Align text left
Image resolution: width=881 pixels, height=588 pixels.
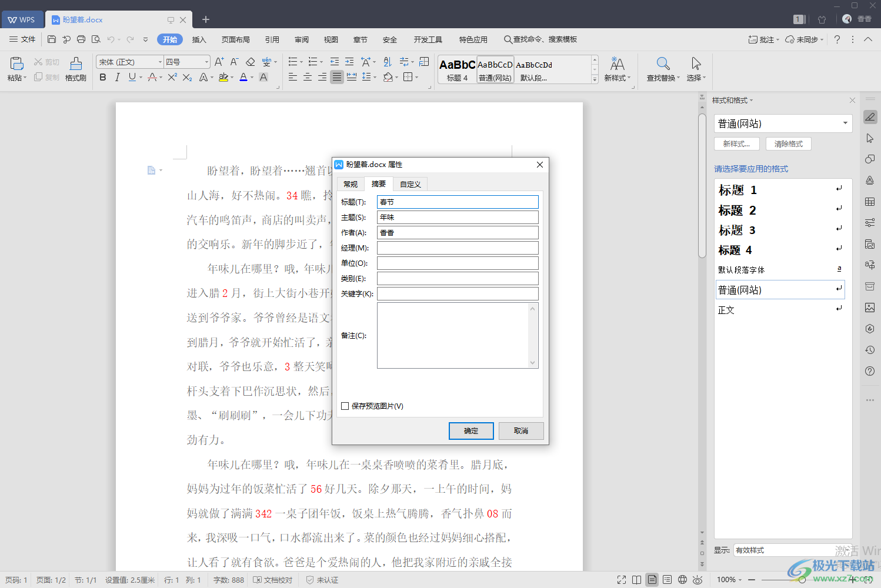(293, 77)
